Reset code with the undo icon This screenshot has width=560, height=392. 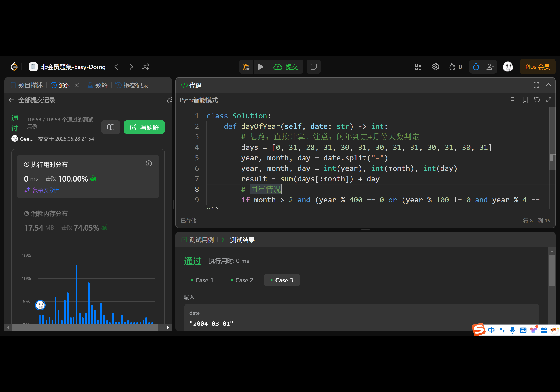point(537,100)
